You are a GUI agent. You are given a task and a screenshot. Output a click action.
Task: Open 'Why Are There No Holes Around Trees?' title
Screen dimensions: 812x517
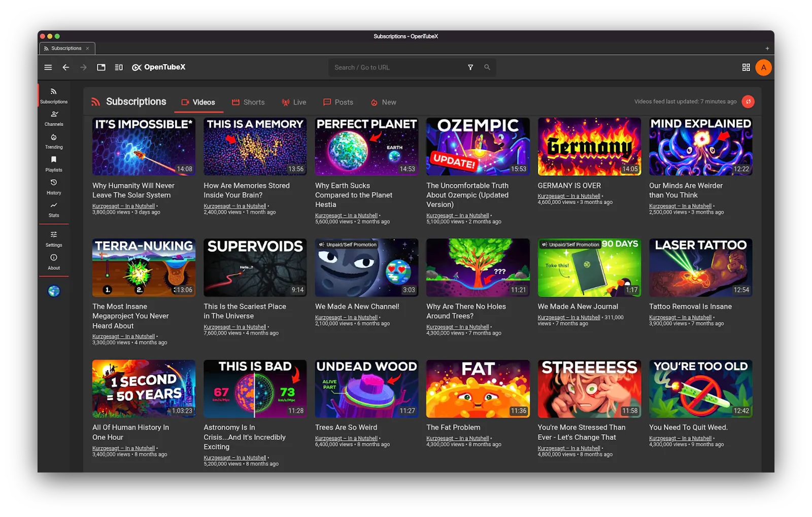click(x=466, y=311)
